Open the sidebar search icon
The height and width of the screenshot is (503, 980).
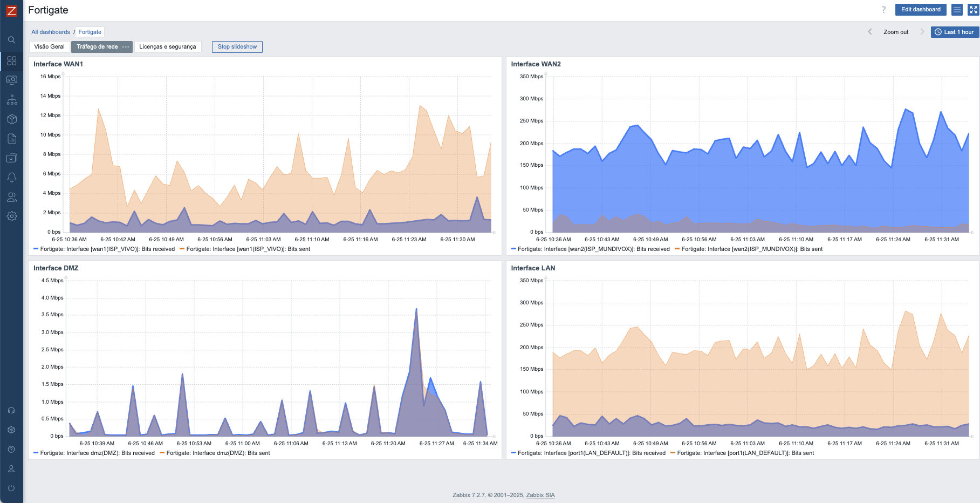pos(11,40)
